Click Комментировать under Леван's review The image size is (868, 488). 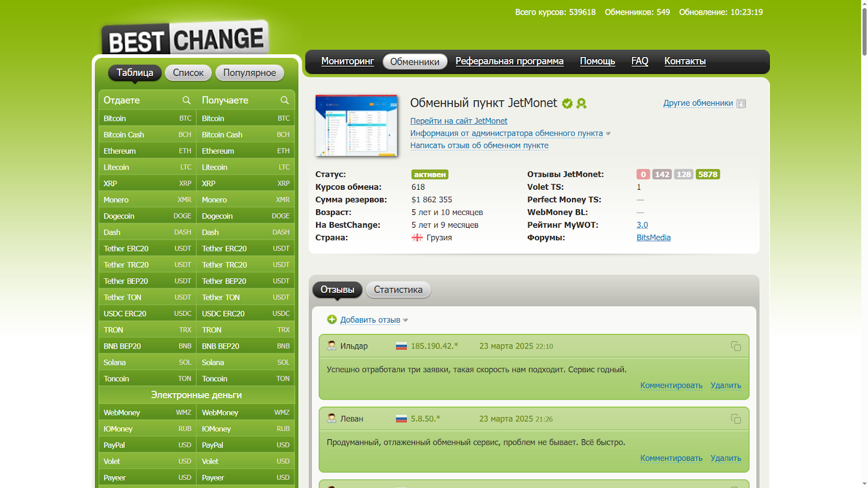pos(671,458)
